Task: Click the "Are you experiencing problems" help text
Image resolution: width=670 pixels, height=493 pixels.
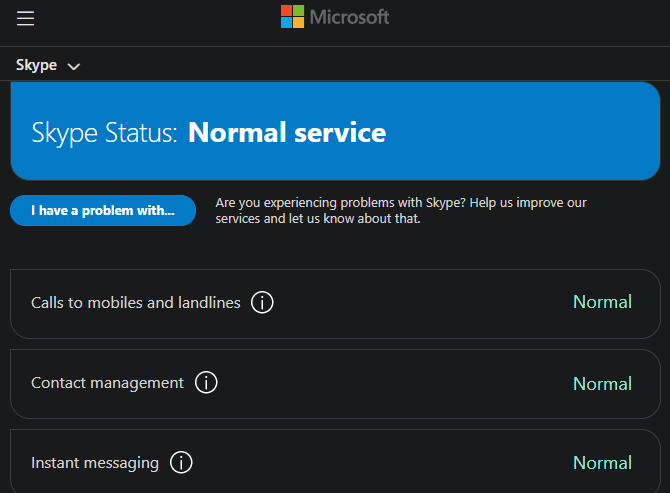Action: 400,210
